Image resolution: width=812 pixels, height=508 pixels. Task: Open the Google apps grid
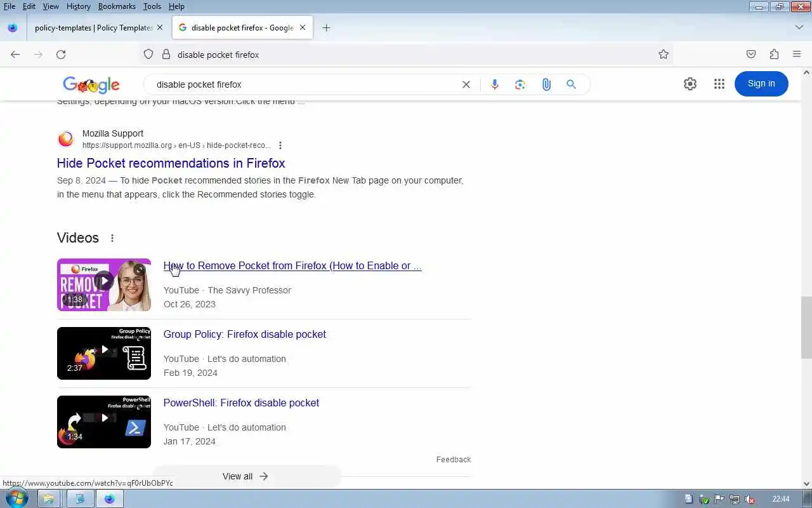coord(719,84)
